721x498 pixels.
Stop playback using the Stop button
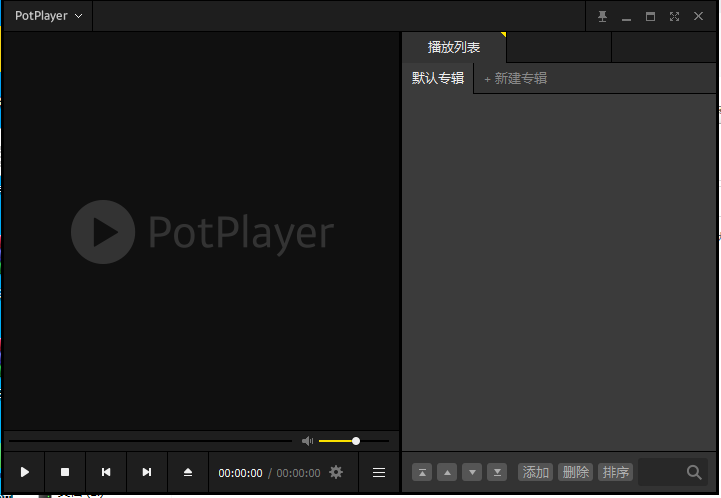point(65,472)
